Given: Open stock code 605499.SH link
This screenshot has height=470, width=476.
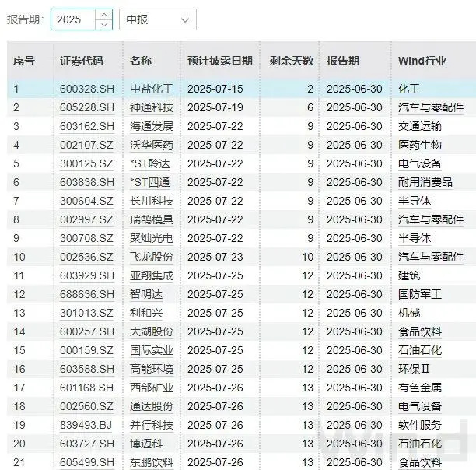Looking at the screenshot, I should click(87, 462).
